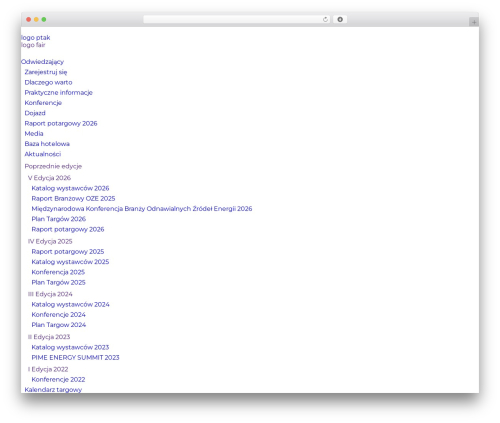
Task: Select the Media link
Action: point(34,134)
